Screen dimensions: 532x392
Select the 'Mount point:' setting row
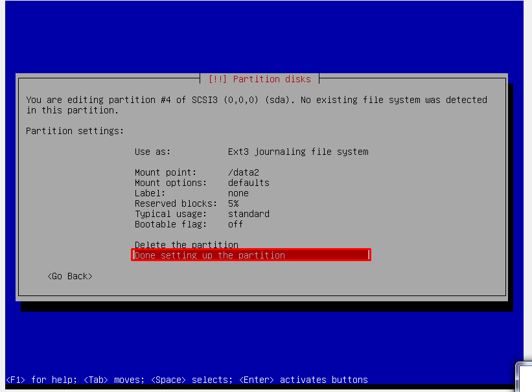[x=165, y=172]
